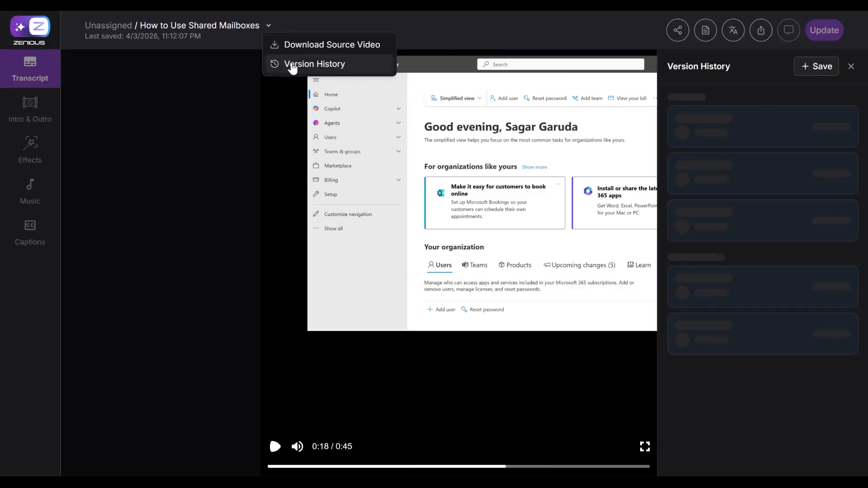
Task: Open the comments chat icon
Action: (x=788, y=30)
